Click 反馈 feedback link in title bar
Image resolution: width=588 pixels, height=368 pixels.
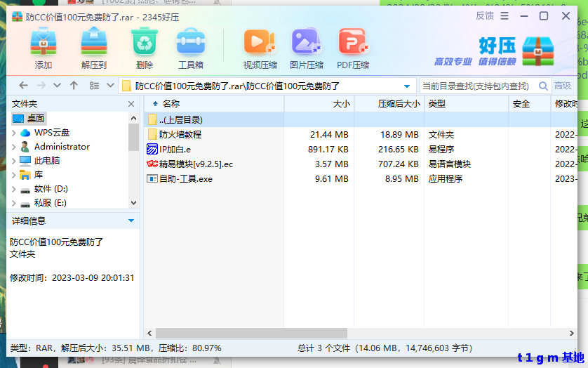(484, 15)
